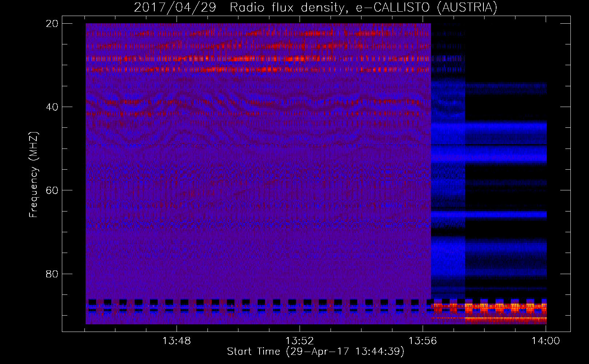Click the 80 frequency axis label
Viewport: 589px width, 364px height.
tap(52, 274)
